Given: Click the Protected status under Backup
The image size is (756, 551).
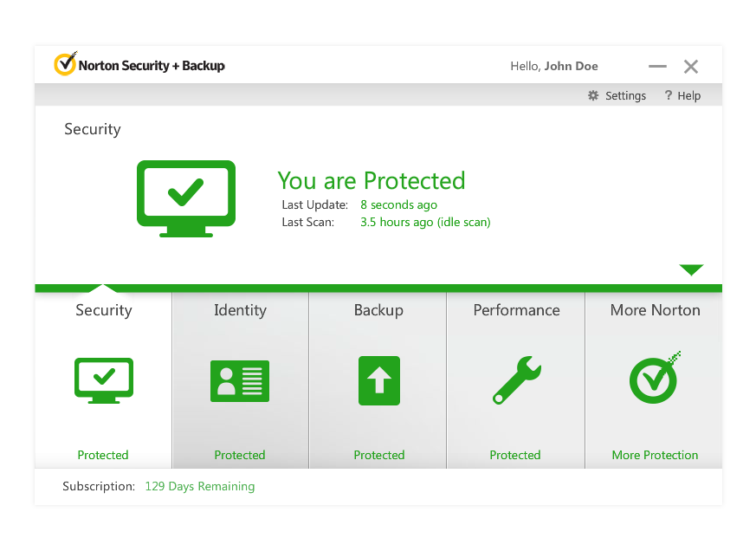Looking at the screenshot, I should (x=378, y=455).
